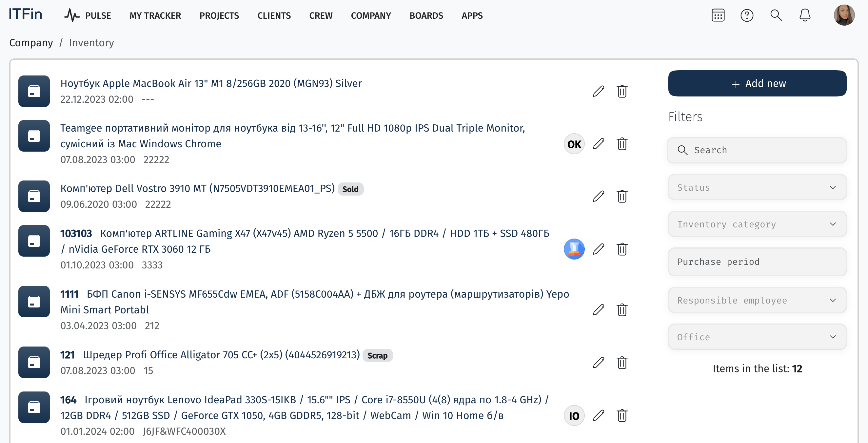Open the Шредер Profi Office Alligator title
868x443 pixels.
(x=221, y=355)
